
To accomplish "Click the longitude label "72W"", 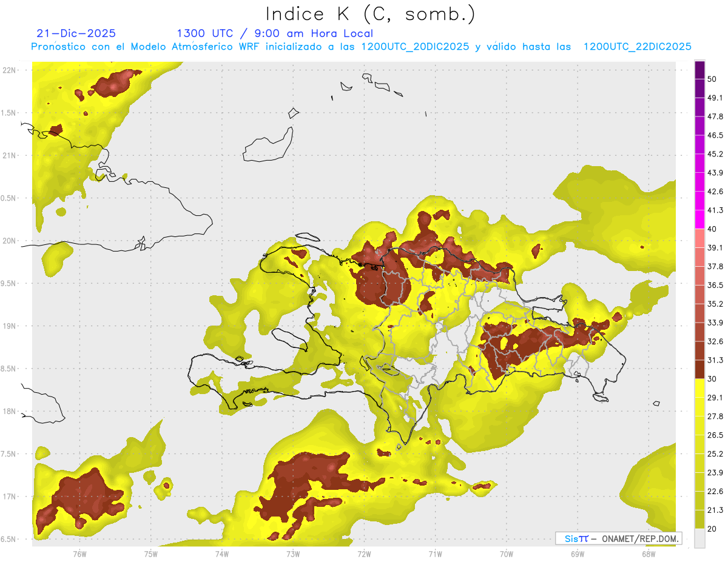I will click(x=364, y=554).
